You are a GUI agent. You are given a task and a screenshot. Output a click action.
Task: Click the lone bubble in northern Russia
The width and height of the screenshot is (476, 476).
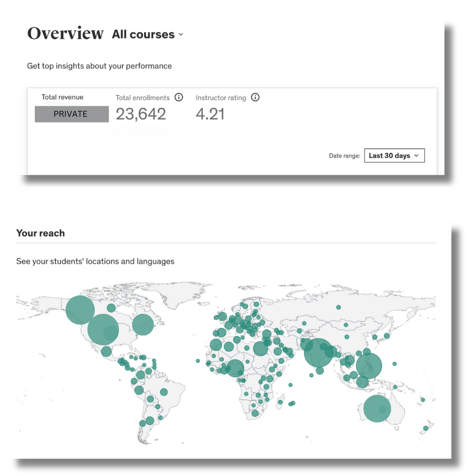[x=338, y=307]
